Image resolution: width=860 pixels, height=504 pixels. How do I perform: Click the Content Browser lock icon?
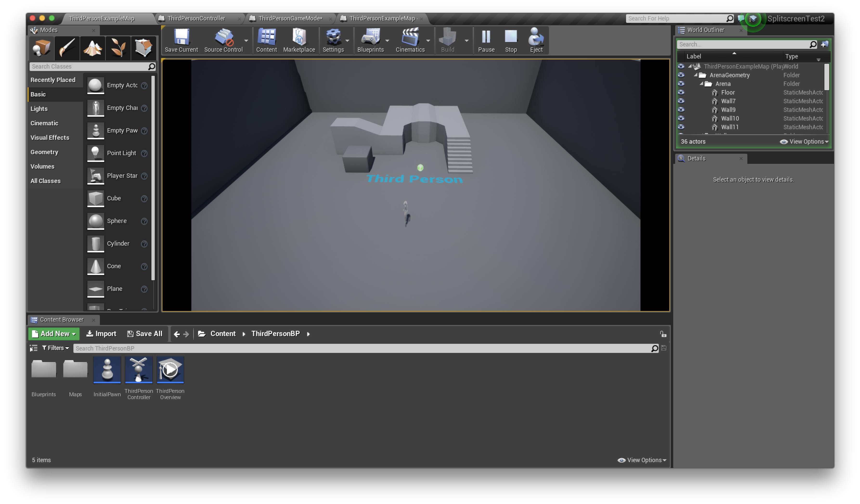click(663, 334)
